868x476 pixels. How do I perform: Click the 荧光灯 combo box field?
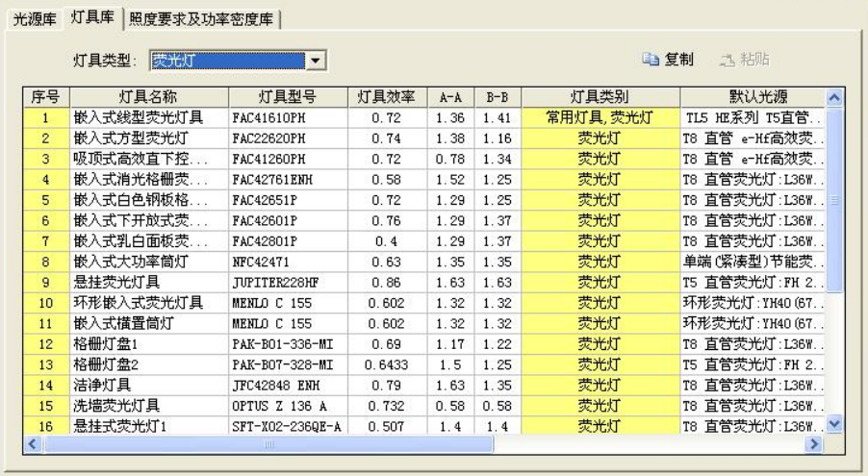pos(227,61)
